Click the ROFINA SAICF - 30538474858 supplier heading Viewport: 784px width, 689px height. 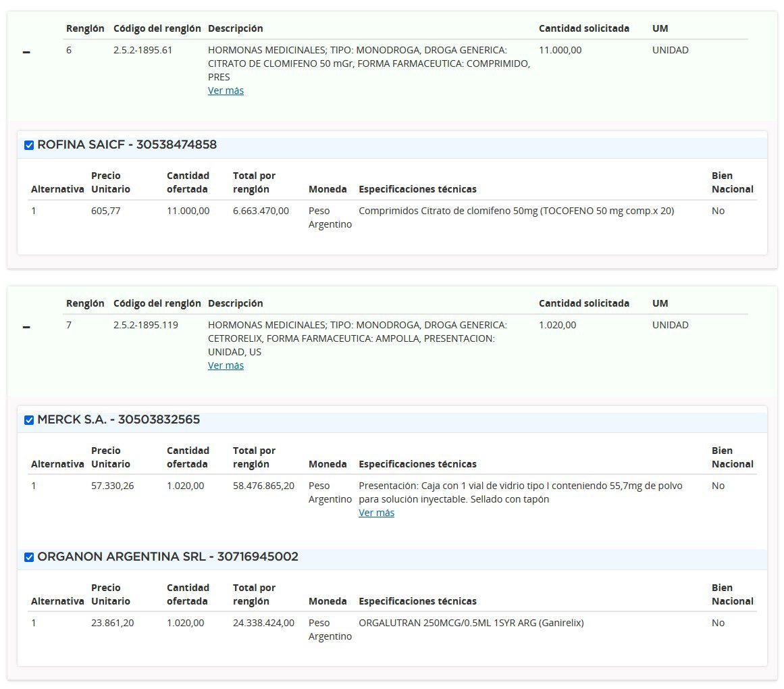[x=127, y=145]
